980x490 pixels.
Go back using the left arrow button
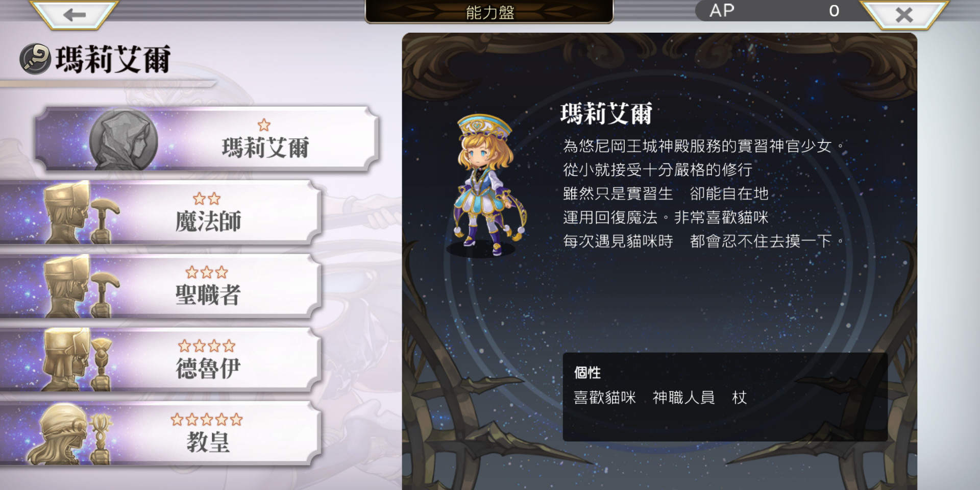tap(74, 14)
